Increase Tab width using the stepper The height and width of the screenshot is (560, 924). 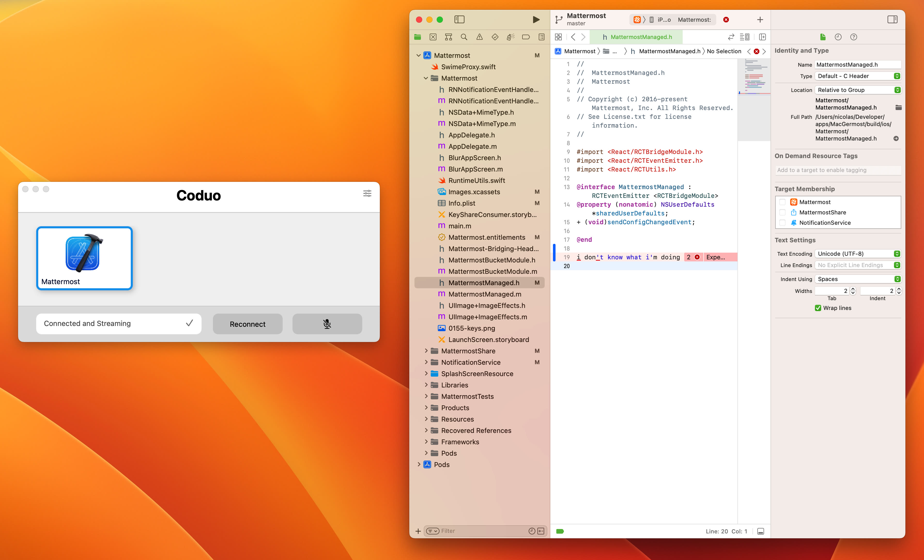pos(853,289)
